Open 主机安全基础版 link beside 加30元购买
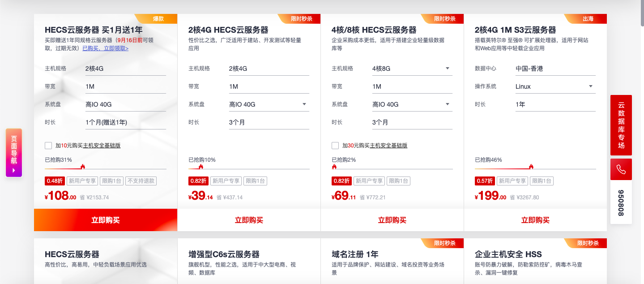 388,146
